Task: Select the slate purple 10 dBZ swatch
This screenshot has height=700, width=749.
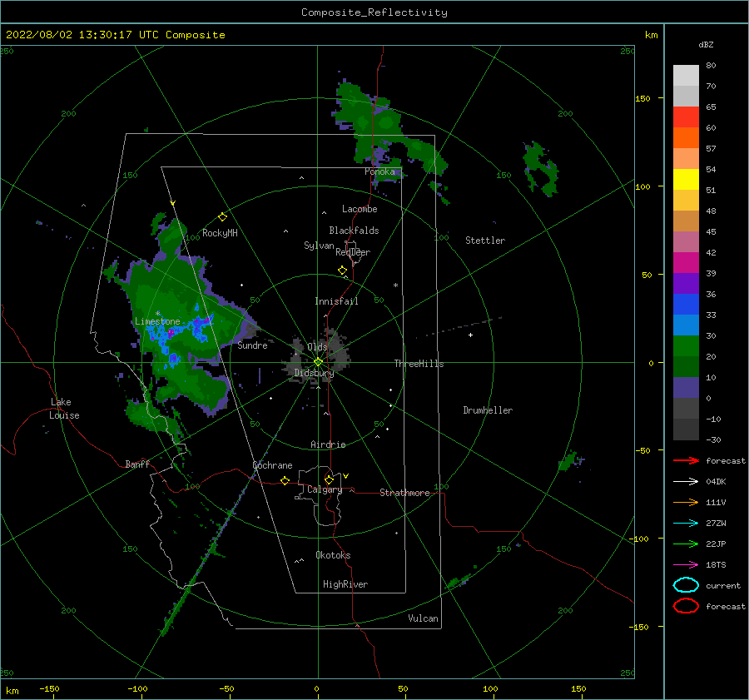Action: (x=686, y=388)
